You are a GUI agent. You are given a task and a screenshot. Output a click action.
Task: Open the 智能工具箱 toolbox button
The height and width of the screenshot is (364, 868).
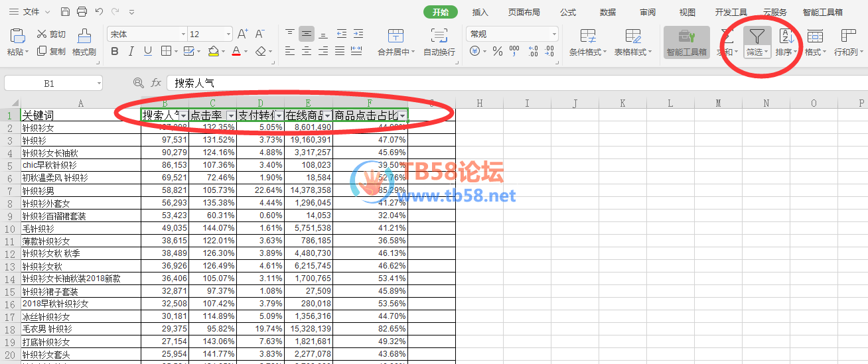[686, 42]
